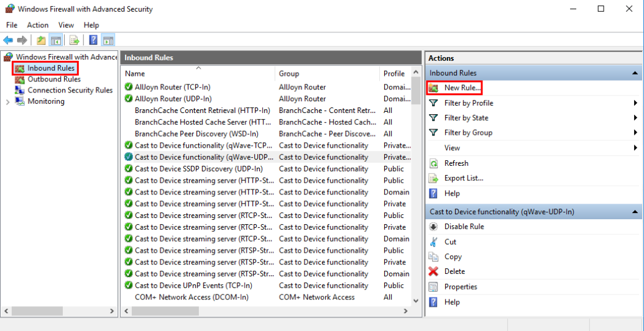Toggle the Show/Hide Console Tree toolbar button

55,40
